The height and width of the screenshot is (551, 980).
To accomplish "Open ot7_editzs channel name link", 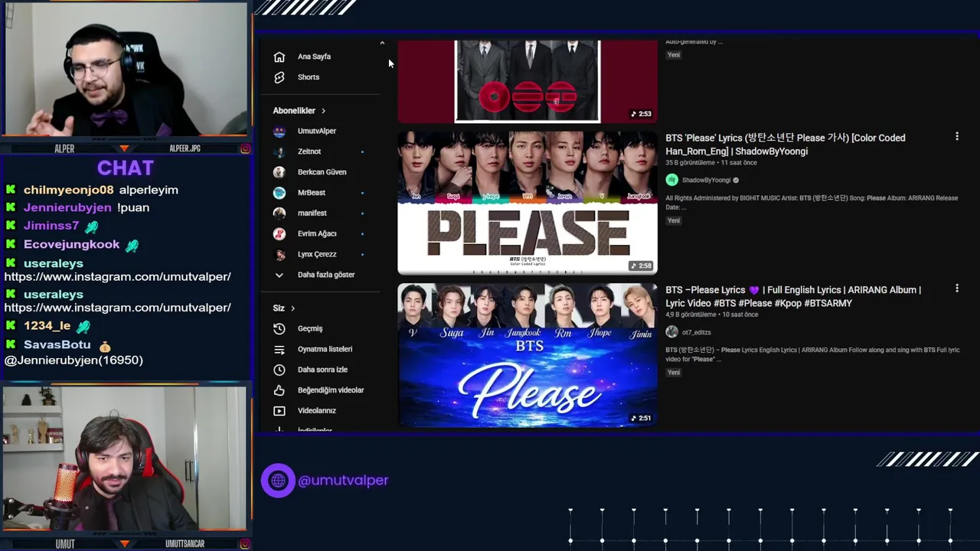I will [x=697, y=332].
